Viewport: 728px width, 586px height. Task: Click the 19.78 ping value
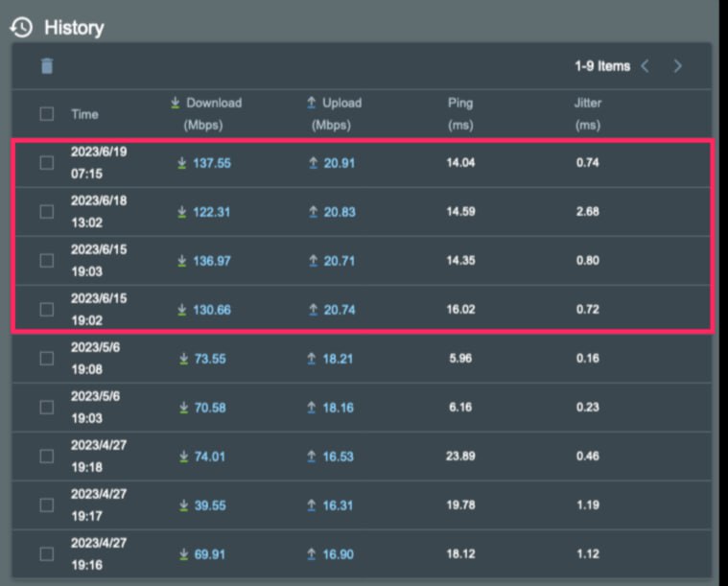click(x=460, y=505)
